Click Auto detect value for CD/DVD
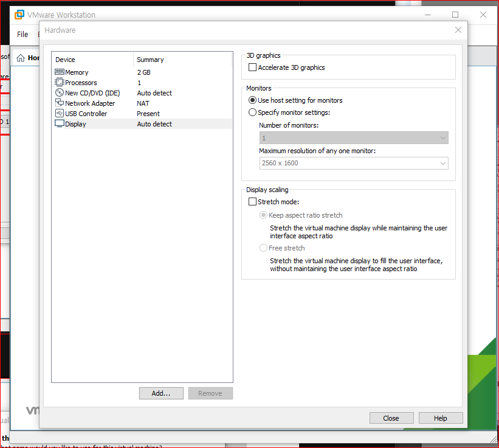499x448 pixels. pyautogui.click(x=154, y=93)
